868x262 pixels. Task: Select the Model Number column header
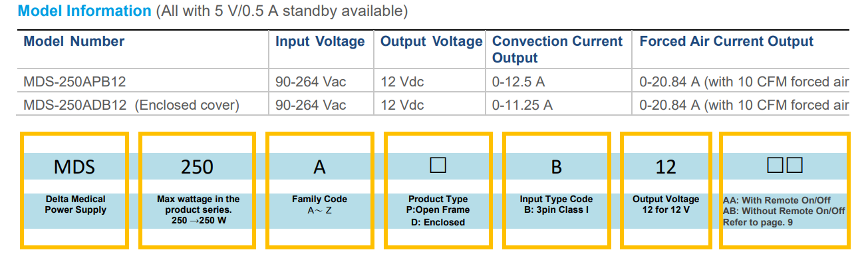click(74, 41)
